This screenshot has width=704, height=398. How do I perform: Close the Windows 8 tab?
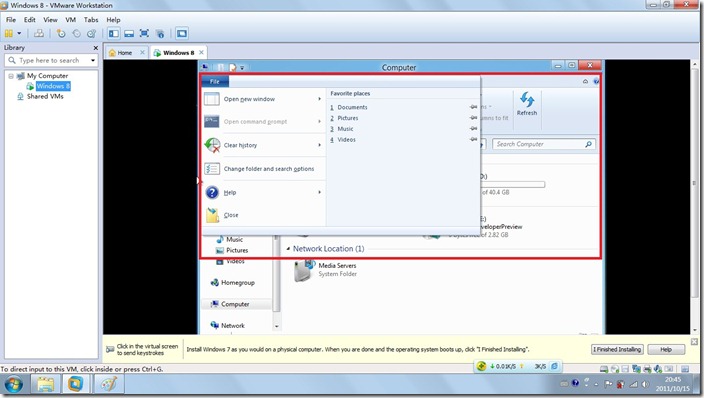201,52
